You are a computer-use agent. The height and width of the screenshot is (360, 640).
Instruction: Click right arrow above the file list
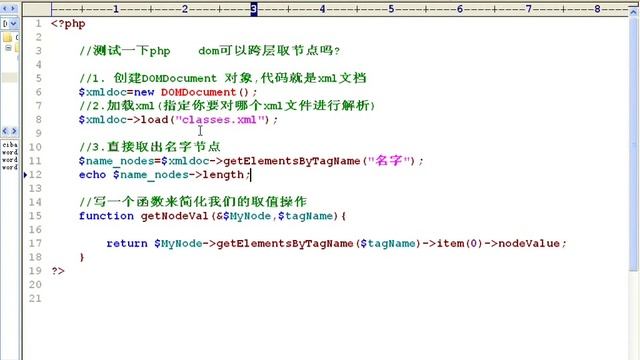14,131
